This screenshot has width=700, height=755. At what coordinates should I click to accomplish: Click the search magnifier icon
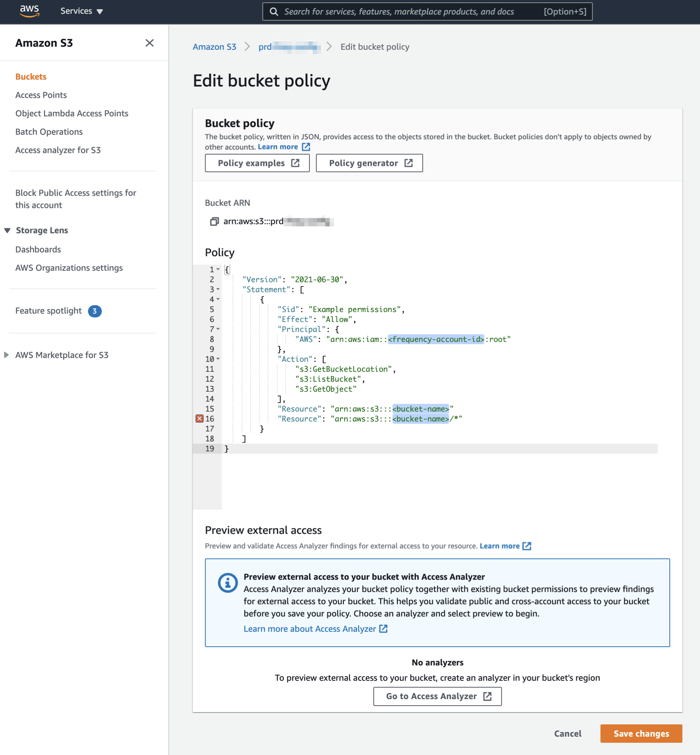click(x=274, y=11)
